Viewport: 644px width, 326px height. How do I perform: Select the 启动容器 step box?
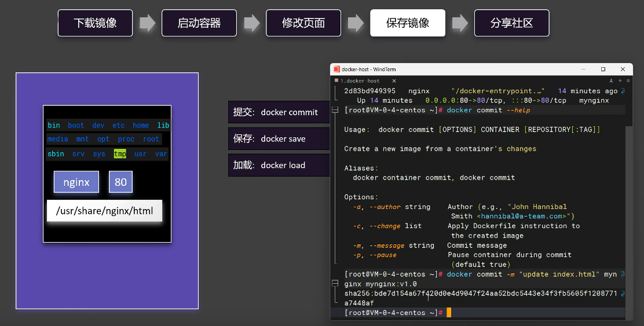coord(199,23)
